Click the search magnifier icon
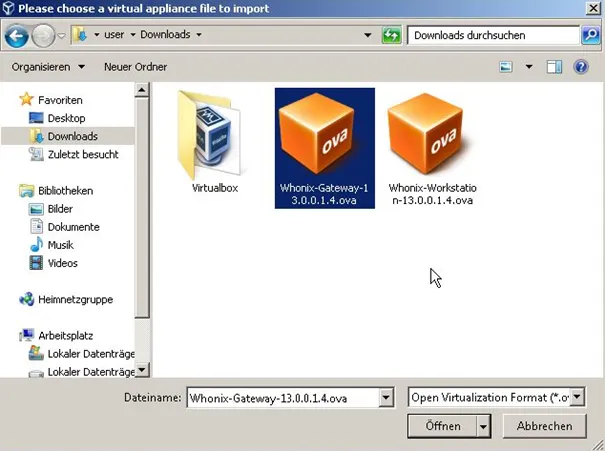Image resolution: width=605 pixels, height=451 pixels. tap(591, 35)
